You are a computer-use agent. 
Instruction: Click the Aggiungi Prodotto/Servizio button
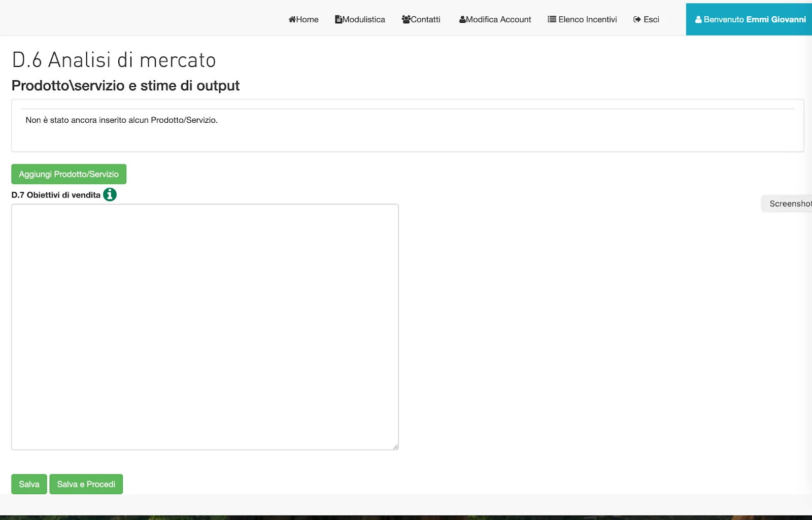[69, 174]
